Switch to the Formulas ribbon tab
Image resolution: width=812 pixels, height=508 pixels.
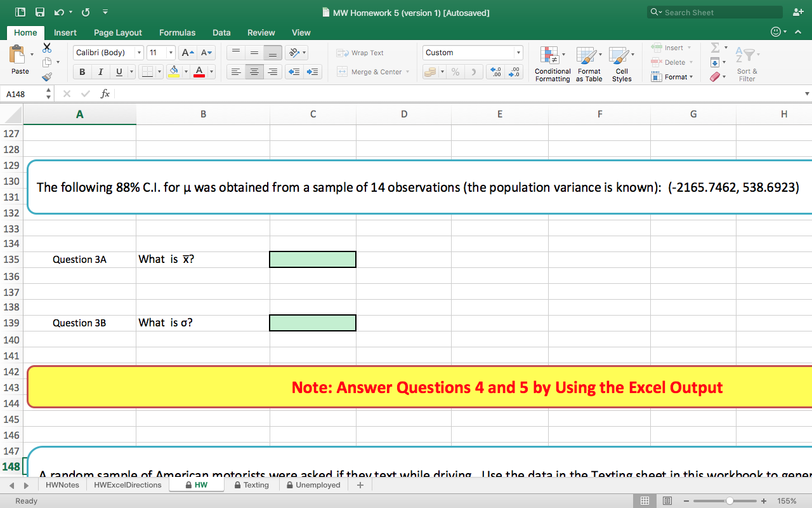click(x=177, y=32)
